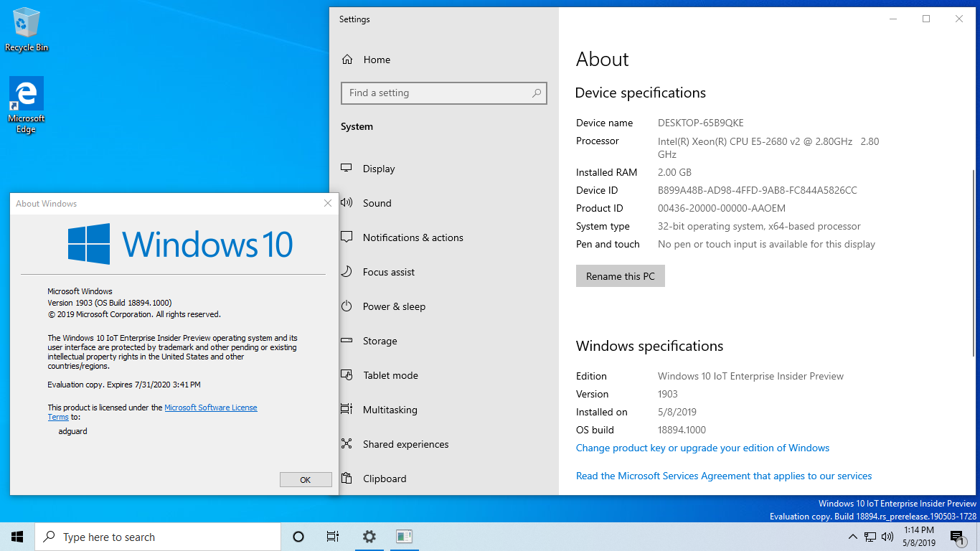The width and height of the screenshot is (980, 551).
Task: Click the Multitasking icon
Action: pyautogui.click(x=347, y=410)
